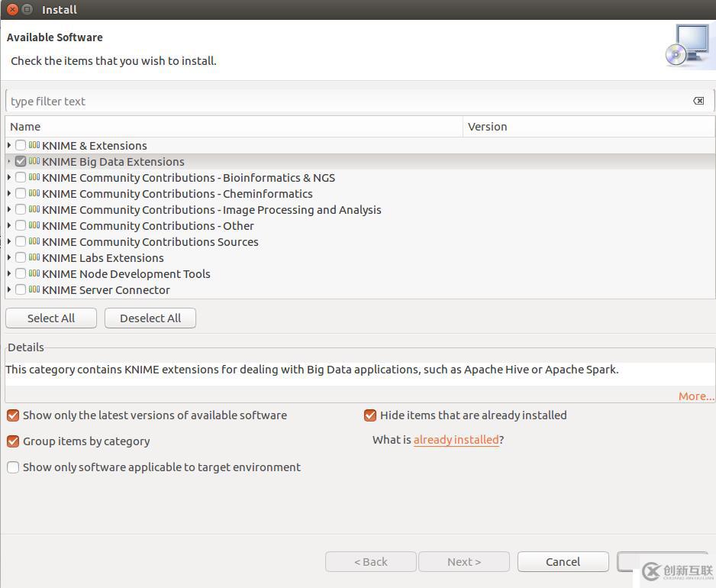This screenshot has height=588, width=716.
Task: Click the Community Contributions Cheminformatics category icon
Action: pyautogui.click(x=34, y=193)
